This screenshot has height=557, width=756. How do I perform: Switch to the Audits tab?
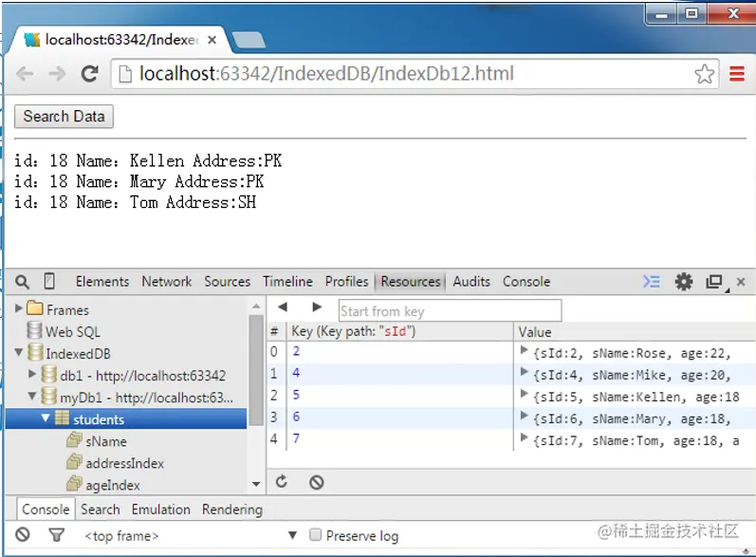point(471,282)
